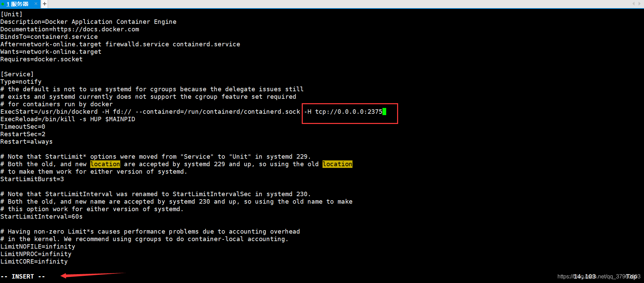
Task: Click the first highlighted "location" word
Action: click(105, 164)
